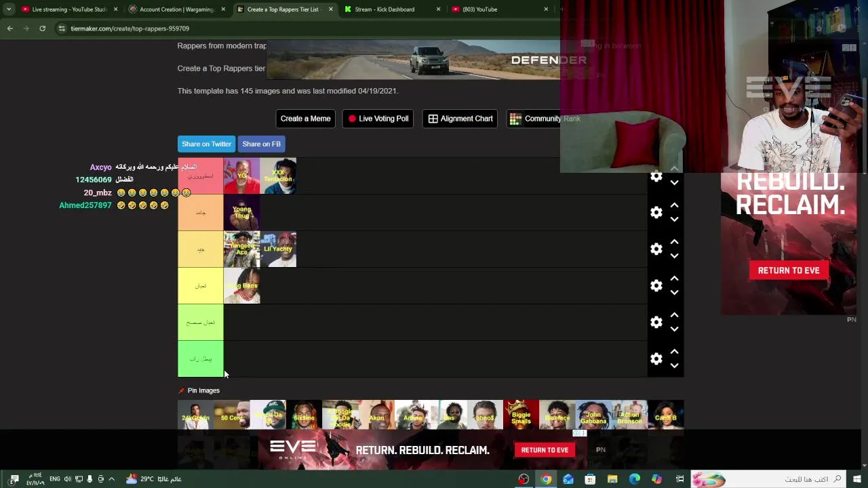The image size is (868, 488).
Task: Select the Cardi B image
Action: point(666,415)
